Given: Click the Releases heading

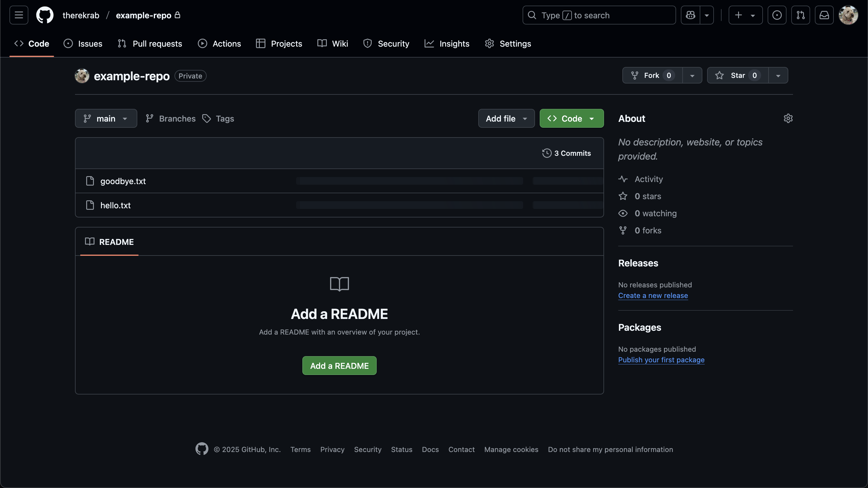Looking at the screenshot, I should 638,263.
